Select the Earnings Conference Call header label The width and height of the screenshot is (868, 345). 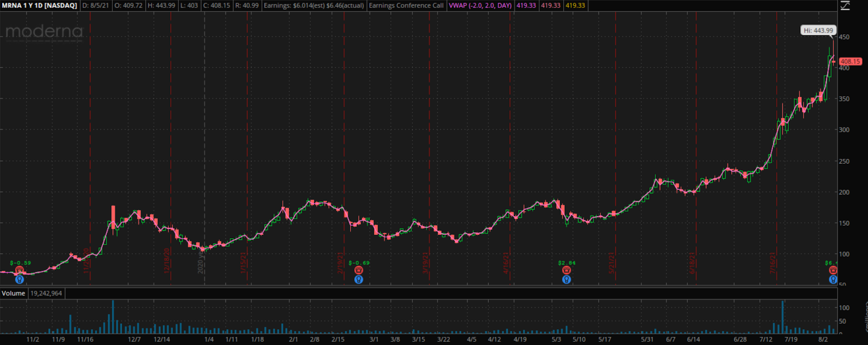click(x=406, y=5)
